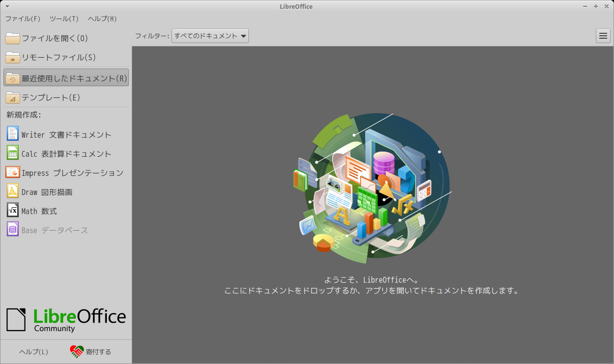Click the テンプレート folder icon
The width and height of the screenshot is (614, 364).
tap(13, 97)
